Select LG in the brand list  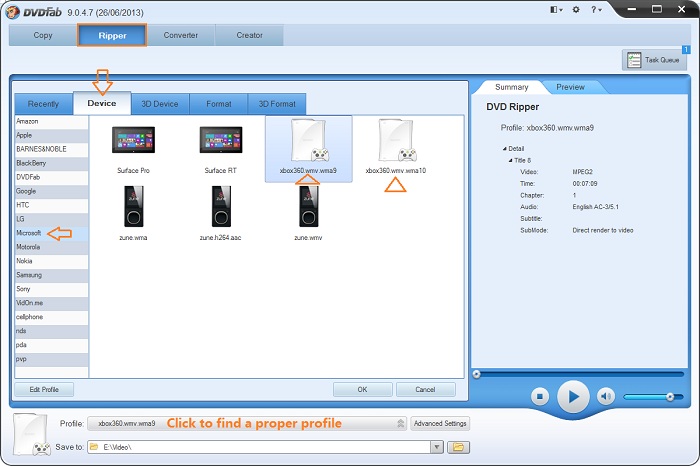pos(51,219)
